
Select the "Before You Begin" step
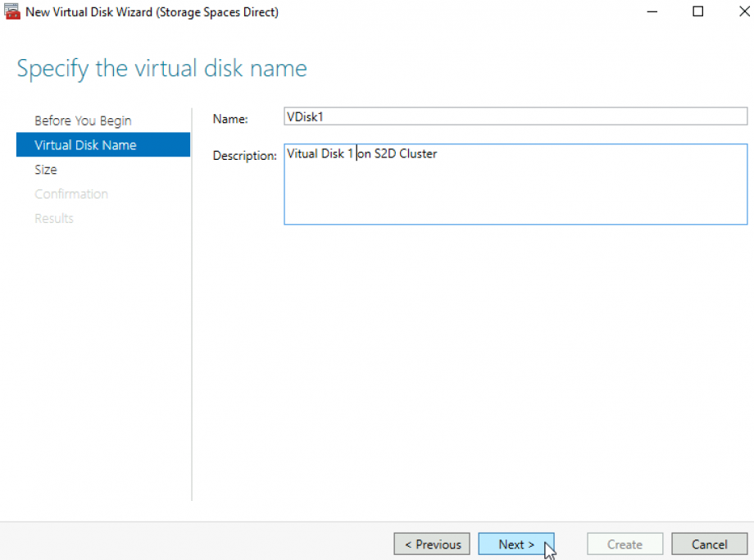click(83, 121)
